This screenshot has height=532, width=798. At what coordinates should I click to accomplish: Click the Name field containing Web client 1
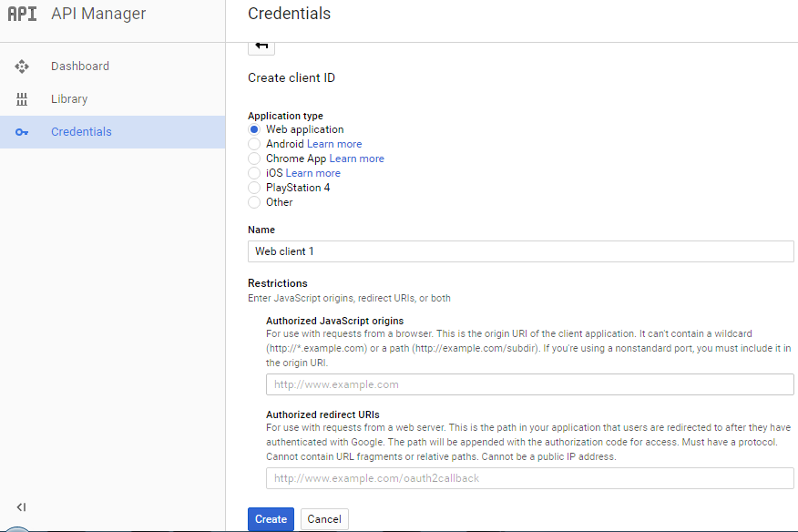click(521, 251)
